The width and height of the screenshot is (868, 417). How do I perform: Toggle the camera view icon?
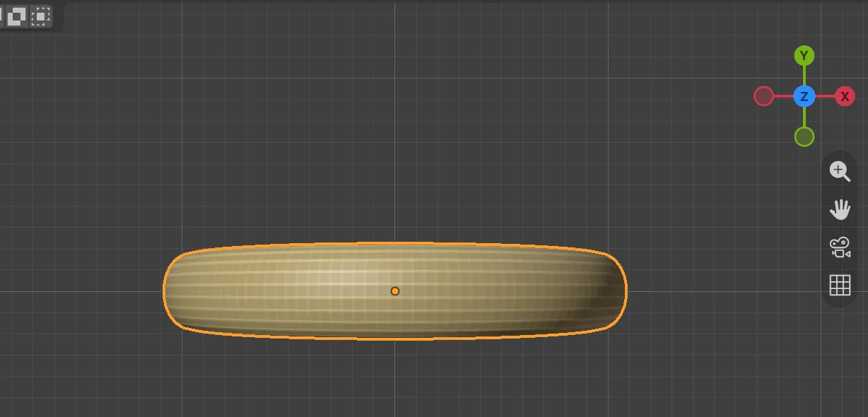[x=840, y=247]
